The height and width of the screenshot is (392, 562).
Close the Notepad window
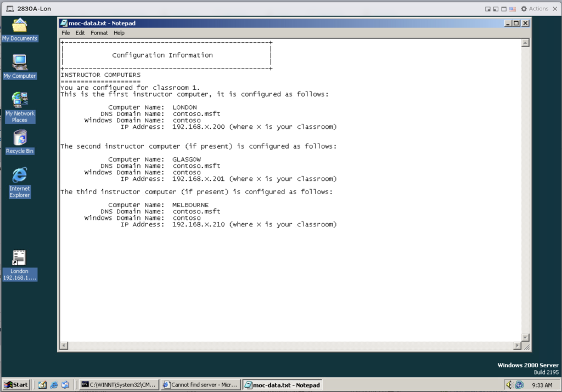click(525, 23)
